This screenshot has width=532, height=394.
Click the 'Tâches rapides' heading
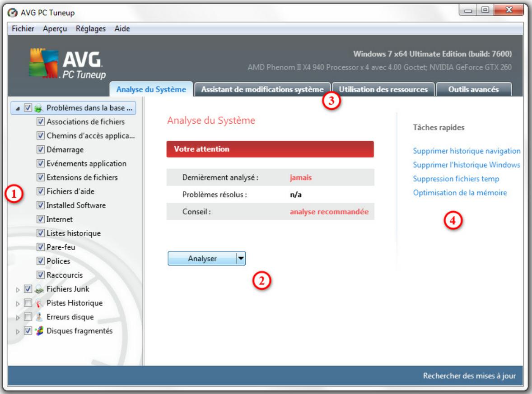click(439, 127)
